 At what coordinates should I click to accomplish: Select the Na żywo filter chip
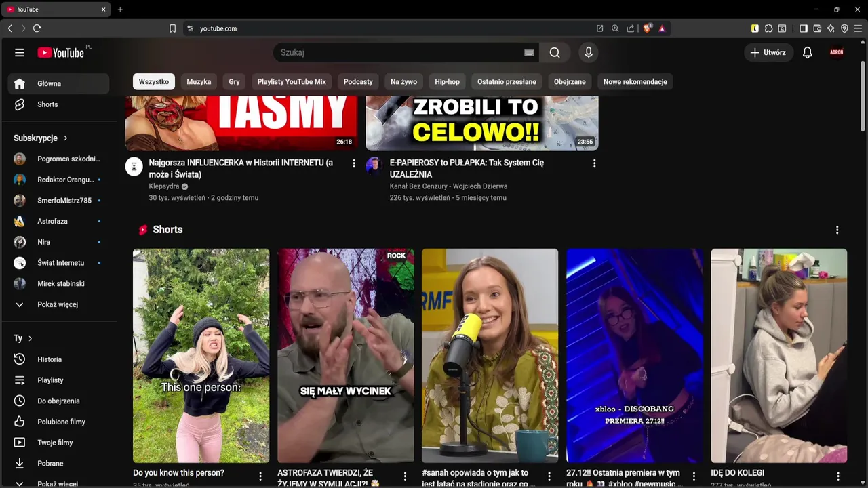point(404,81)
